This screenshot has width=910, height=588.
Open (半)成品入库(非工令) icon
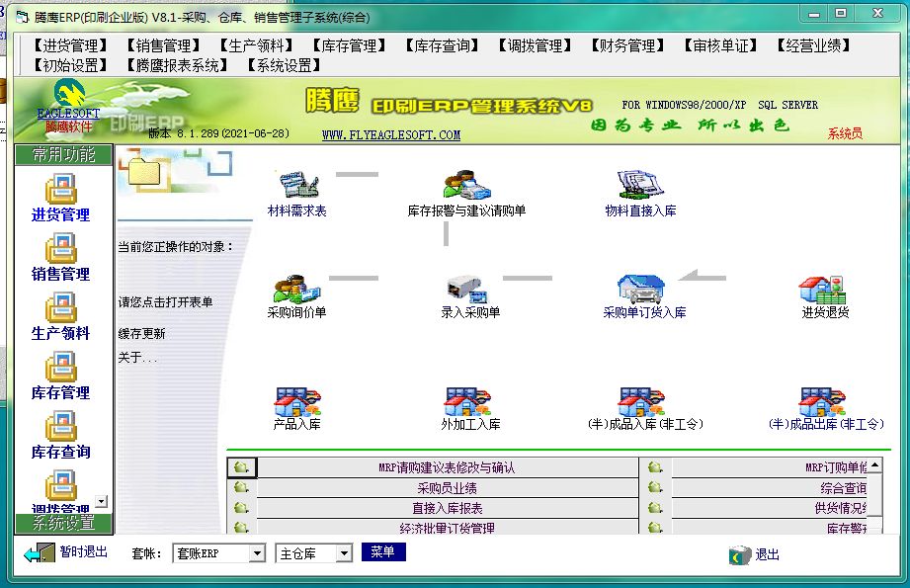[645, 409]
